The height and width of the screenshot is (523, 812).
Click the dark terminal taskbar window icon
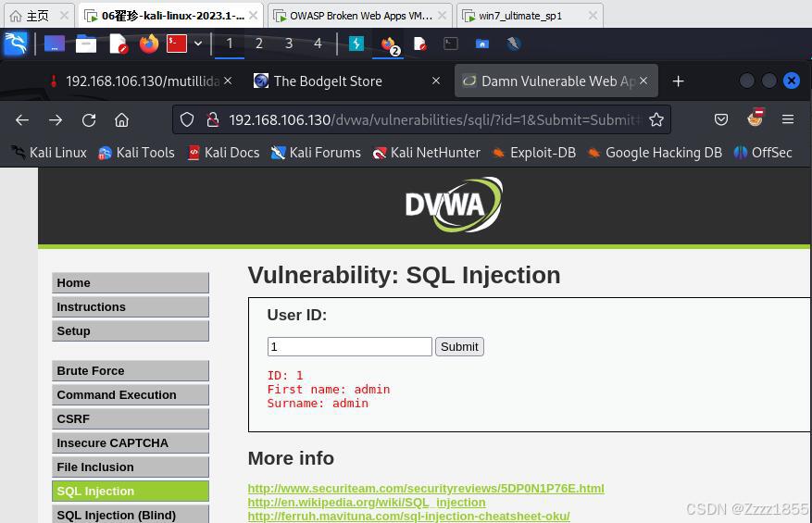[x=451, y=44]
